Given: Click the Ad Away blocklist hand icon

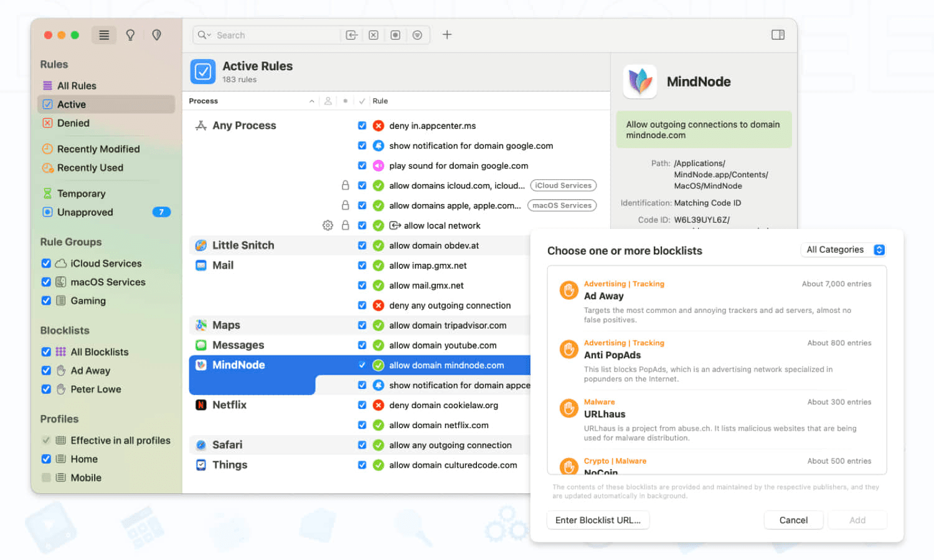Looking at the screenshot, I should pos(568,290).
